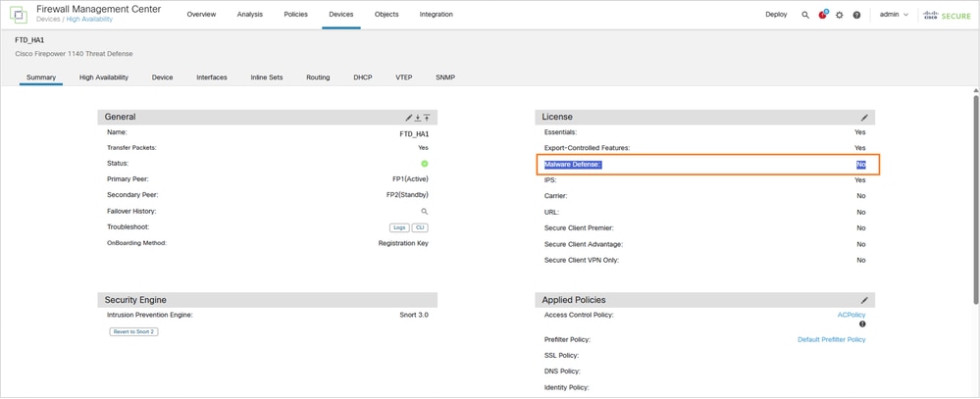980x399 pixels.
Task: Click Revert to Snort 2 button
Action: tap(133, 331)
